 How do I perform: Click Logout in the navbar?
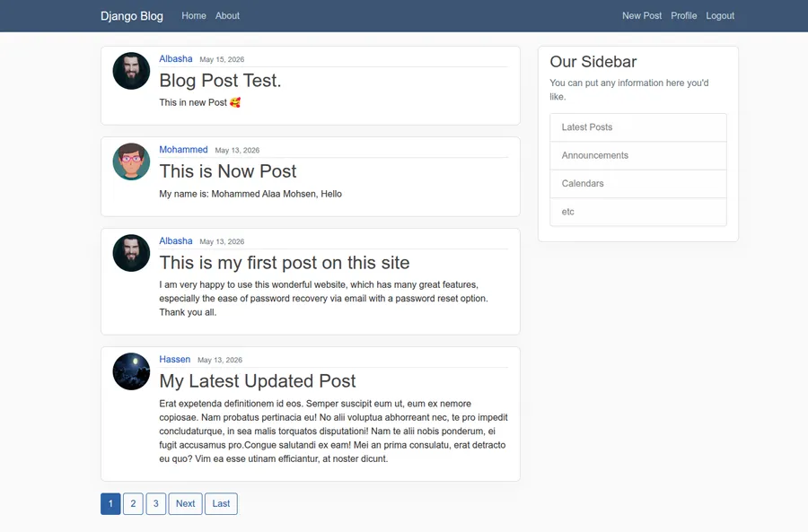click(720, 16)
